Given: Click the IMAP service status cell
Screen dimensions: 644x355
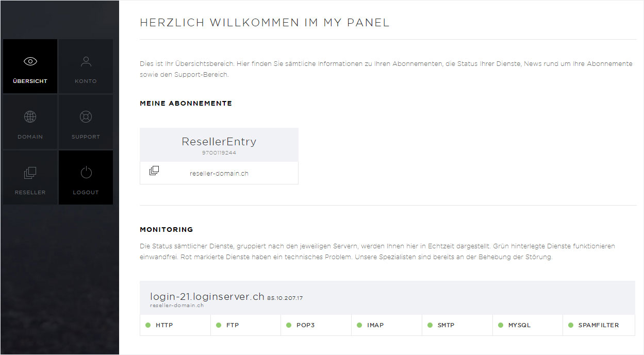Looking at the screenshot, I should [387, 325].
